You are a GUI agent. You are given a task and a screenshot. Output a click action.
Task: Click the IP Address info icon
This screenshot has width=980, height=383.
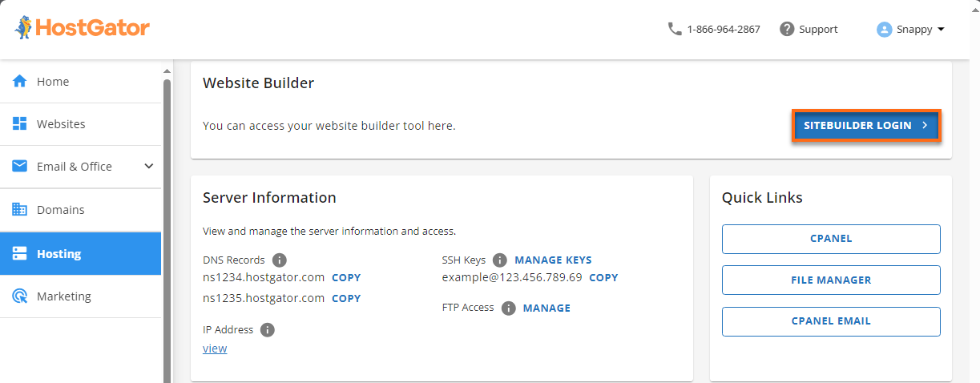point(268,330)
